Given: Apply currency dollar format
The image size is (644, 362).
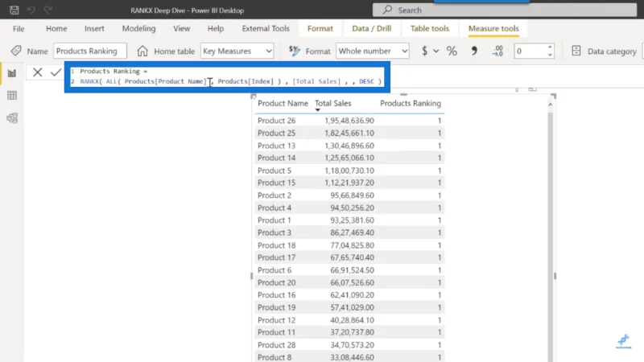Looking at the screenshot, I should coord(425,51).
